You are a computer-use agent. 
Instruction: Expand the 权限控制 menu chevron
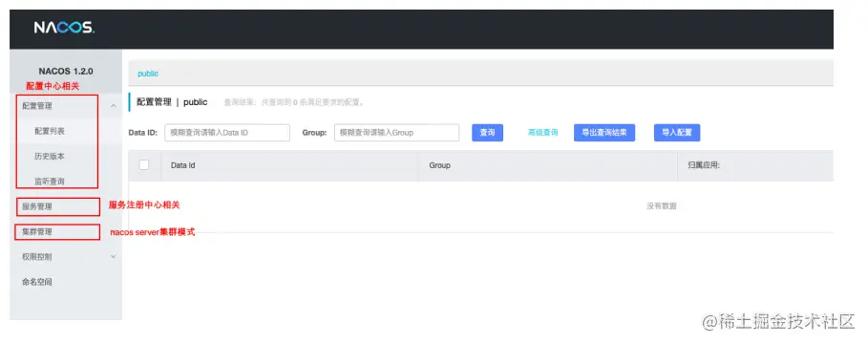point(114,256)
